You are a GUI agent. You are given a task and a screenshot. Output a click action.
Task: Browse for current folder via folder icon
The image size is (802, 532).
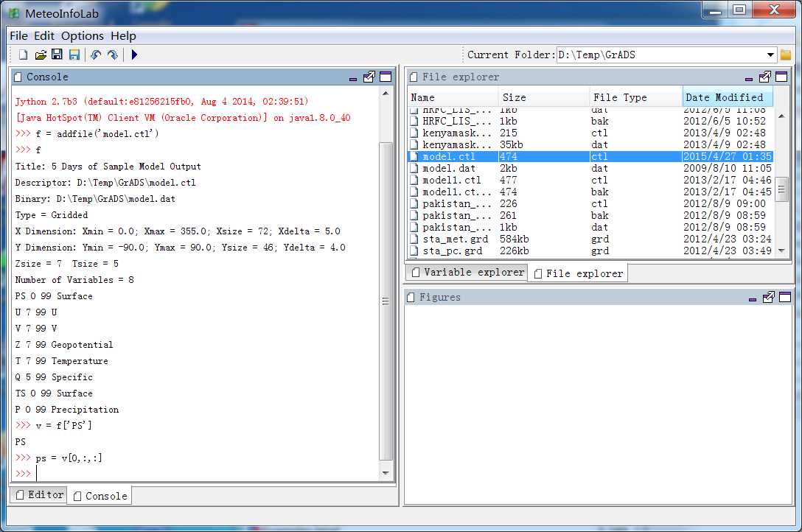(x=786, y=55)
